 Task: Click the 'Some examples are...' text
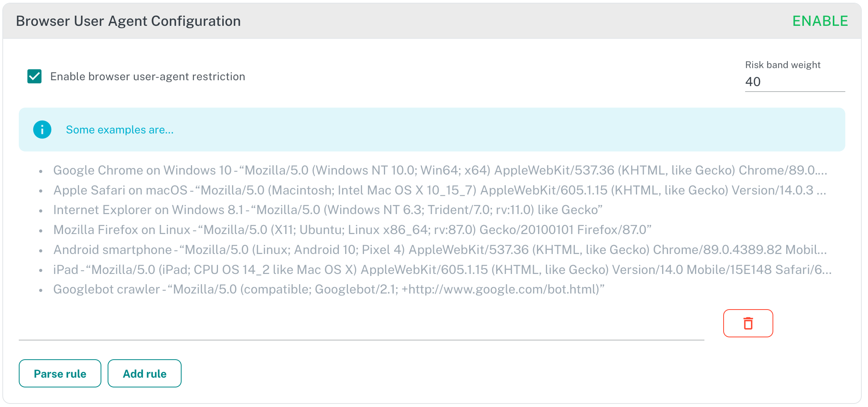120,130
